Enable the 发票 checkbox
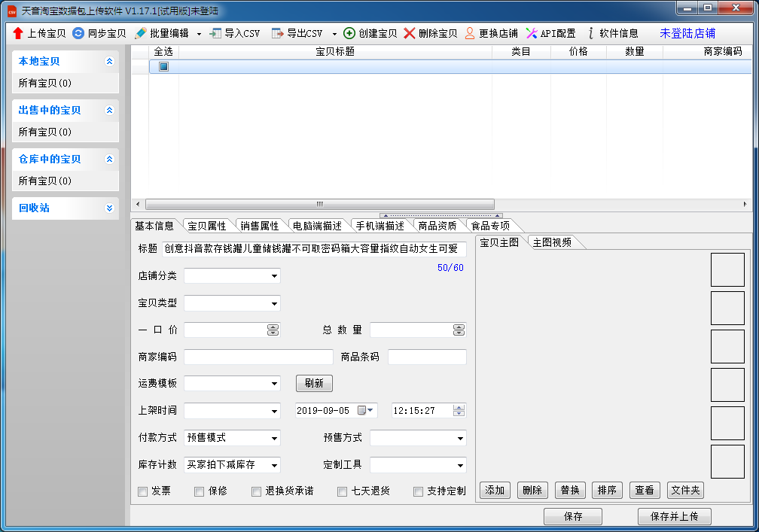The width and height of the screenshot is (759, 532). 143,491
